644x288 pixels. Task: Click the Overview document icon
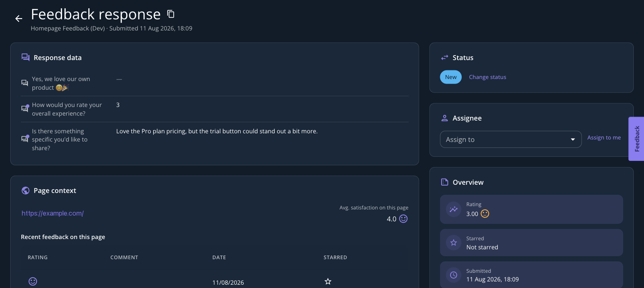pos(444,182)
